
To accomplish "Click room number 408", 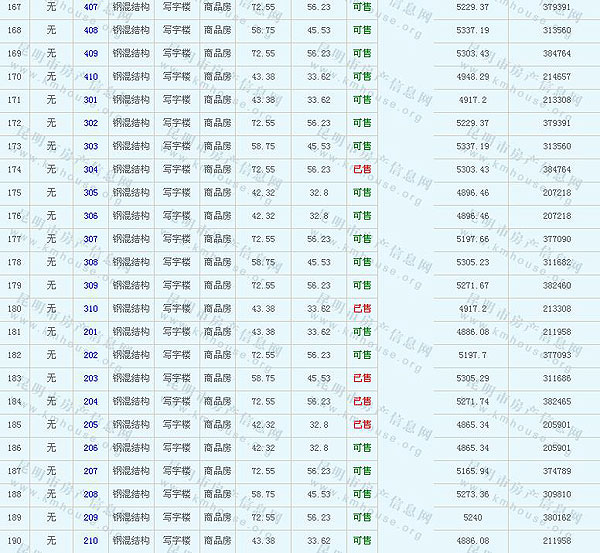I will coord(91,30).
